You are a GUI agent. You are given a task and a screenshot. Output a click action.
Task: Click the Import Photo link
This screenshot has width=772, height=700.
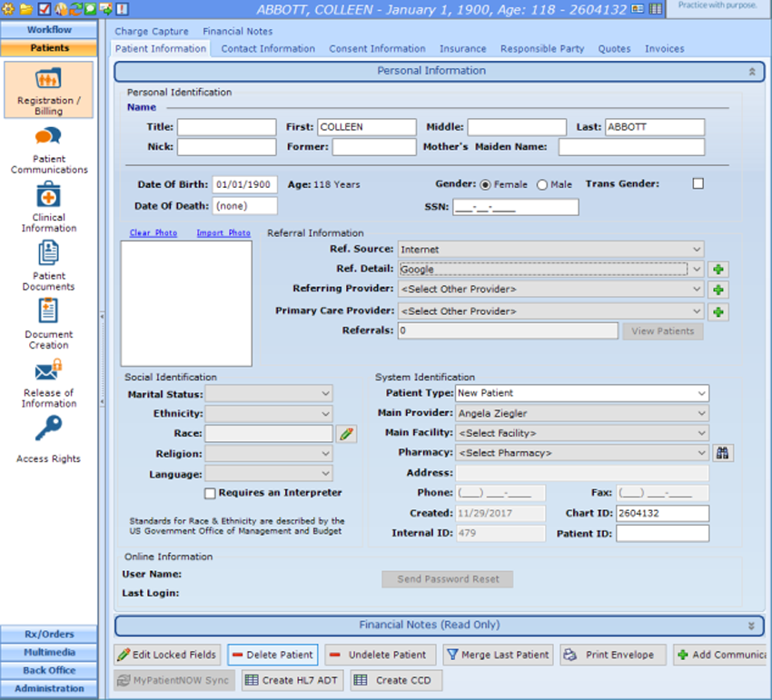(x=223, y=233)
